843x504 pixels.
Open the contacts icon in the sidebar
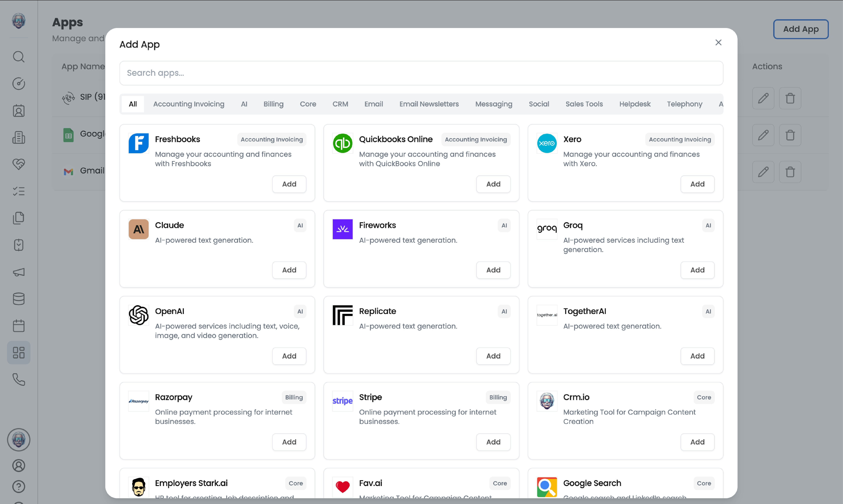(19, 111)
